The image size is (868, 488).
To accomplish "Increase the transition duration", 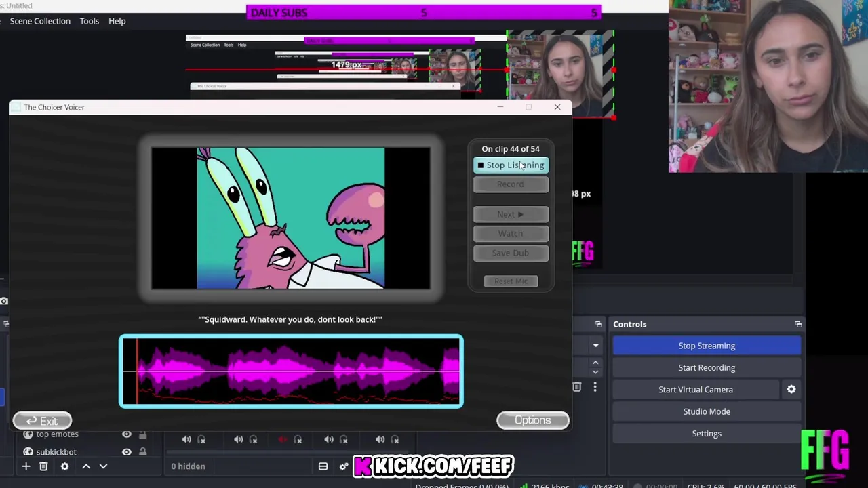I will 595,363.
